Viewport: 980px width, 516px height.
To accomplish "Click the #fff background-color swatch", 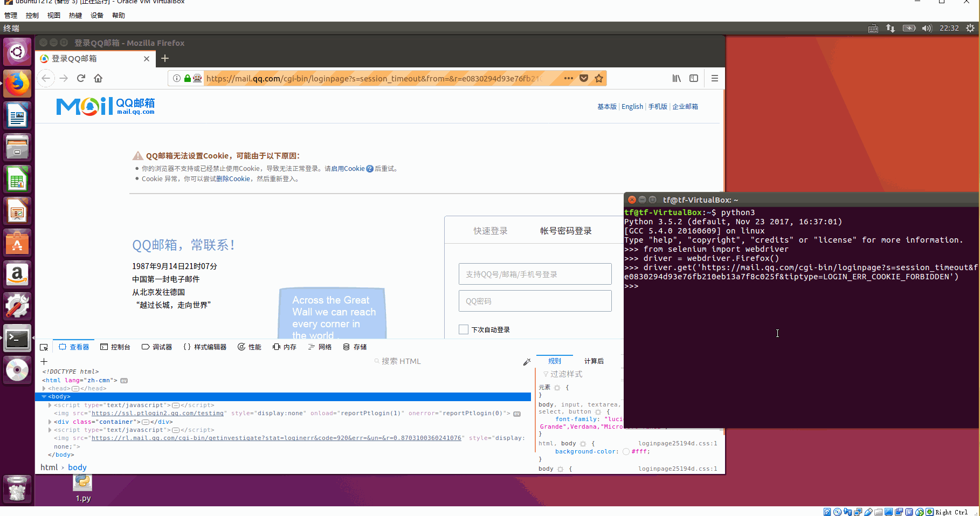I will tap(626, 452).
